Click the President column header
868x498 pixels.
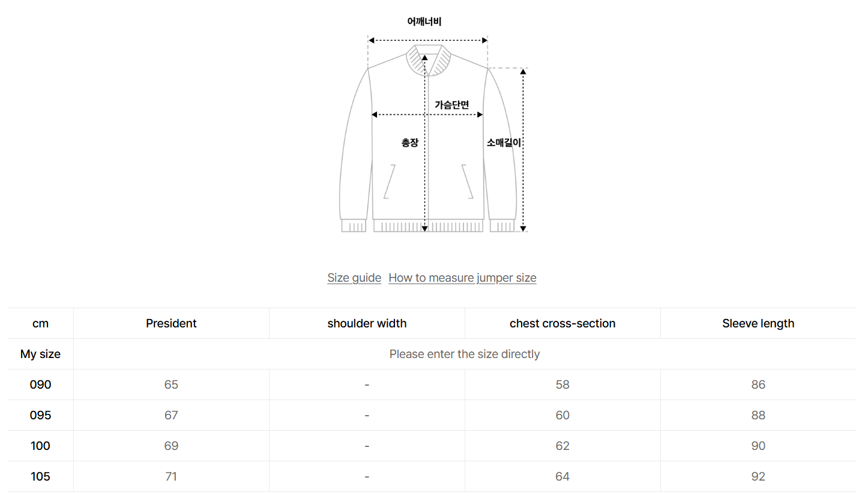click(x=171, y=323)
